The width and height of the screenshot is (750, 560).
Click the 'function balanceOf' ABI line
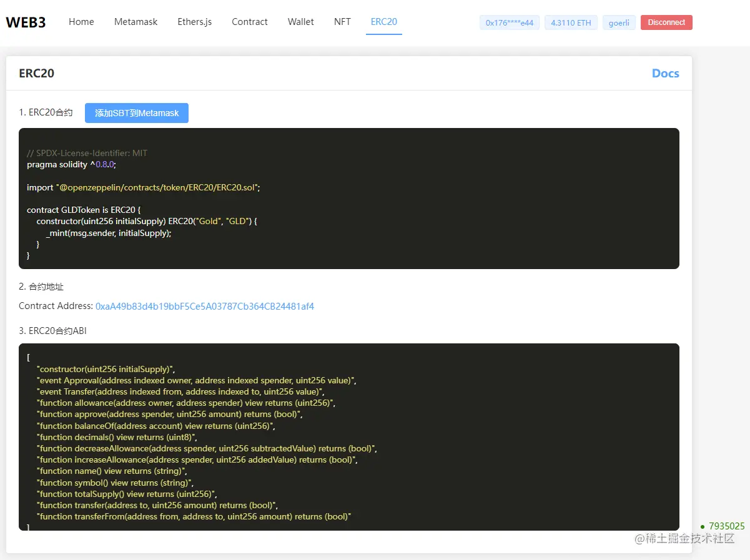[x=156, y=426]
